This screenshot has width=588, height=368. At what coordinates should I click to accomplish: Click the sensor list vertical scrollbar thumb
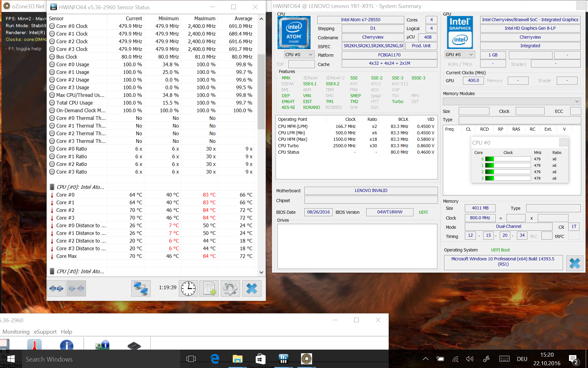point(261,92)
